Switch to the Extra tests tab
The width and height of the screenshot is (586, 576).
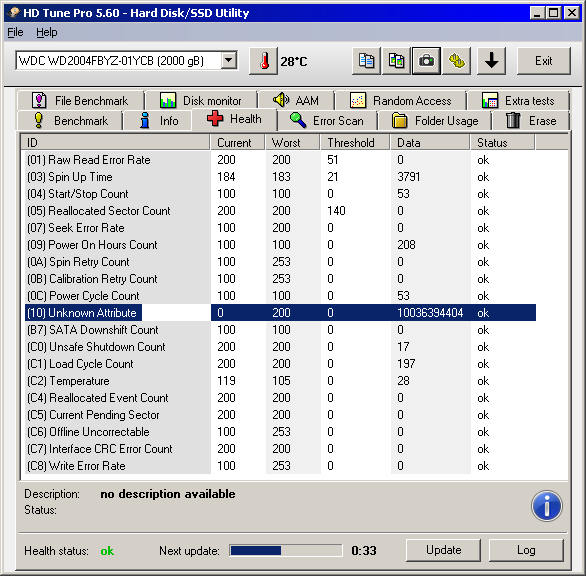click(518, 101)
